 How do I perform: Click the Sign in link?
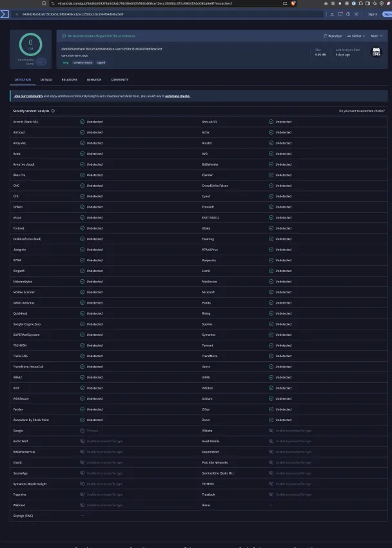373,14
